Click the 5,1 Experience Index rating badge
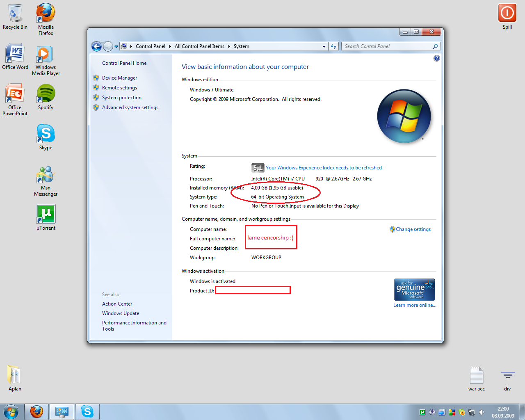525x420 pixels. 258,168
